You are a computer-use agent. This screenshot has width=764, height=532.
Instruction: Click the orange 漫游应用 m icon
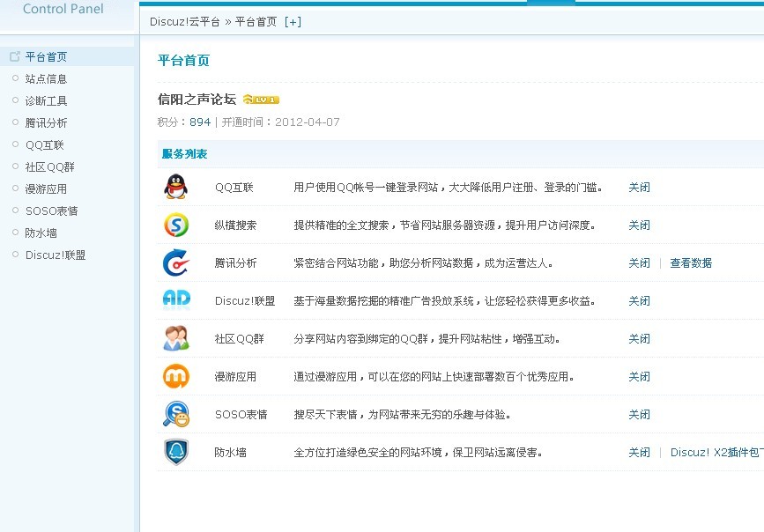[x=176, y=376]
